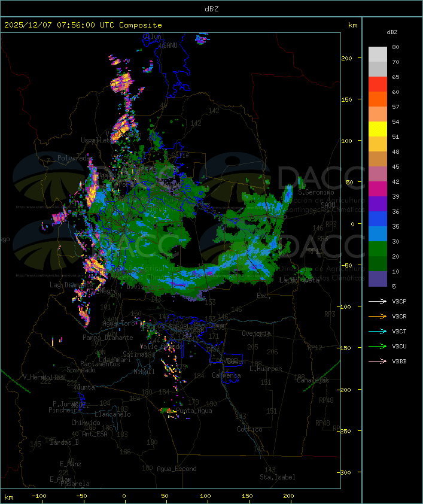
Task: Click the S.Geronimo map label
Action: pyautogui.click(x=316, y=192)
